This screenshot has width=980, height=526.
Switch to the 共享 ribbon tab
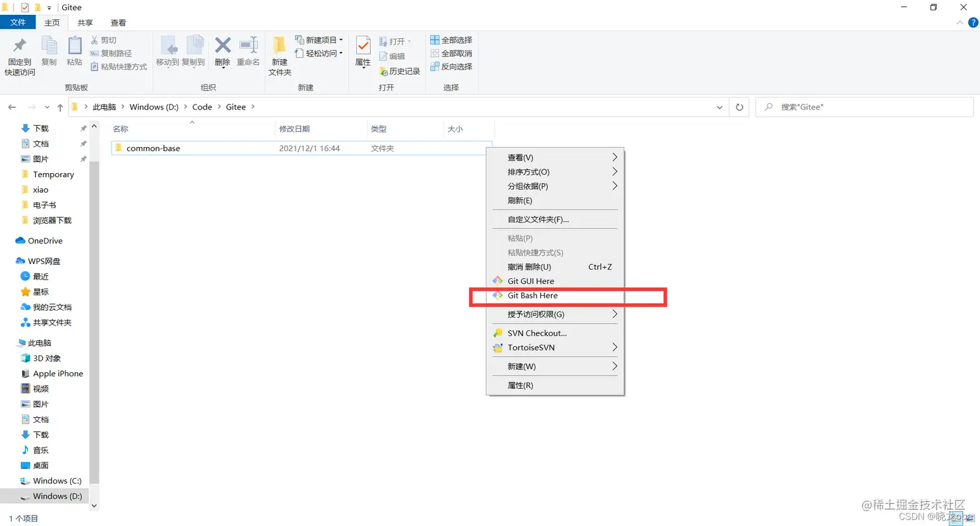point(85,22)
